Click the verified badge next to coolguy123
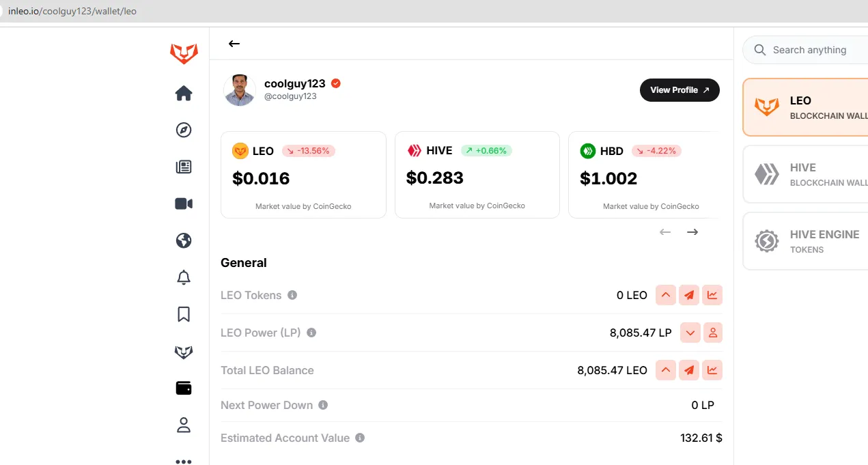Image resolution: width=868 pixels, height=465 pixels. [335, 83]
